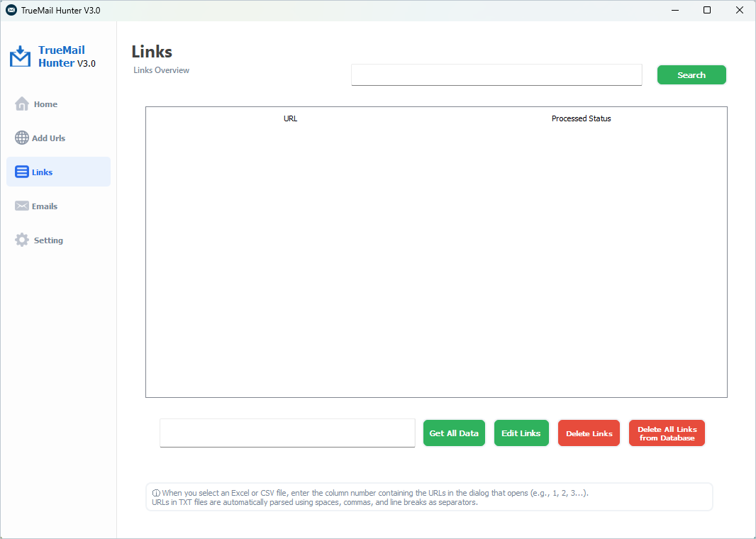Image resolution: width=756 pixels, height=539 pixels.
Task: Click the Links Overview subtitle
Action: 162,70
